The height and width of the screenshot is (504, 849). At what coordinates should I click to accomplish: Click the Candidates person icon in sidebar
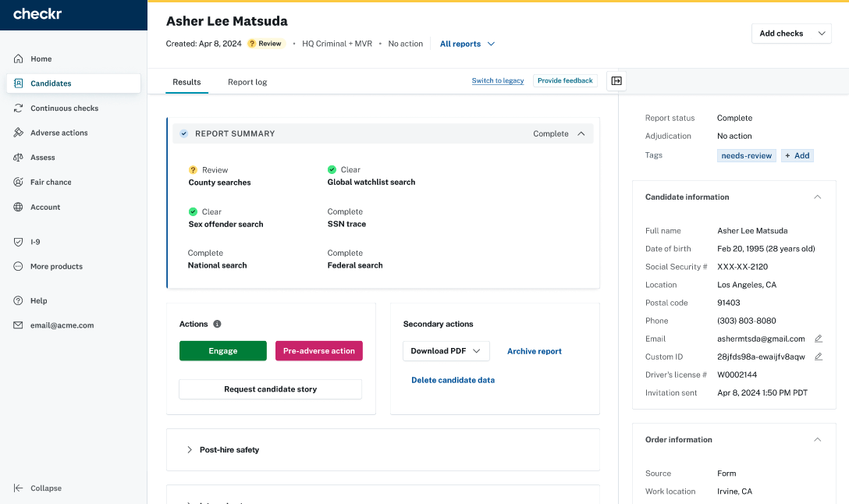click(x=19, y=83)
